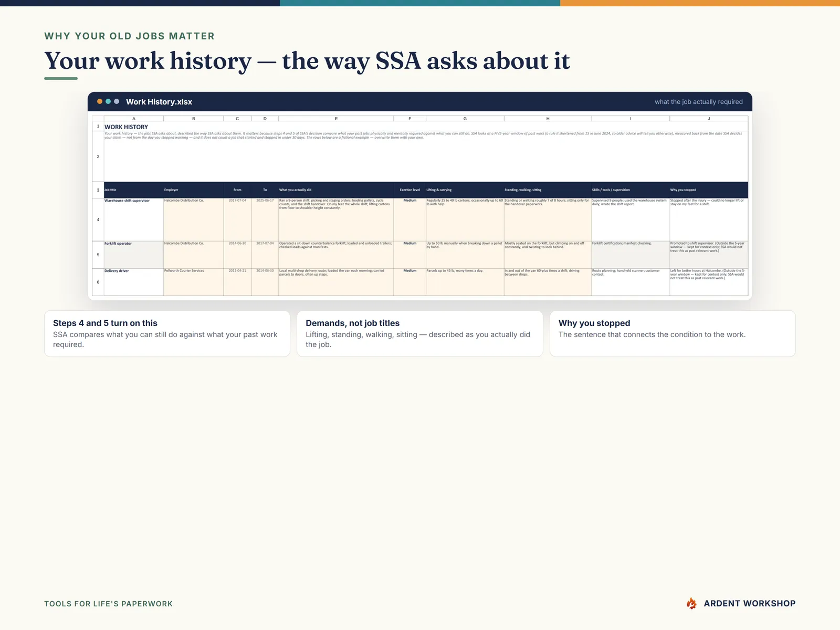Image resolution: width=840 pixels, height=630 pixels.
Task: Click the 'Forklift certification; manifest checking' cell
Action: (631, 255)
